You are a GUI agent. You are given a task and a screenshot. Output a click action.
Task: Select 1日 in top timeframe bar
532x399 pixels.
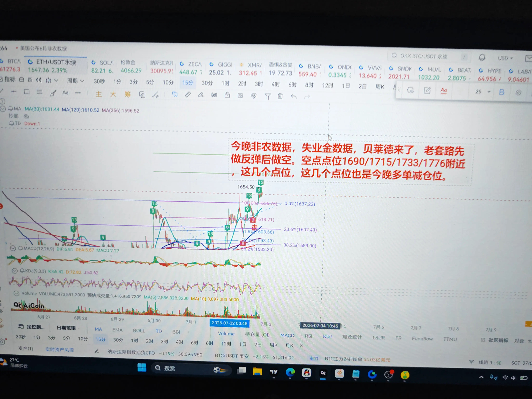[x=346, y=86]
